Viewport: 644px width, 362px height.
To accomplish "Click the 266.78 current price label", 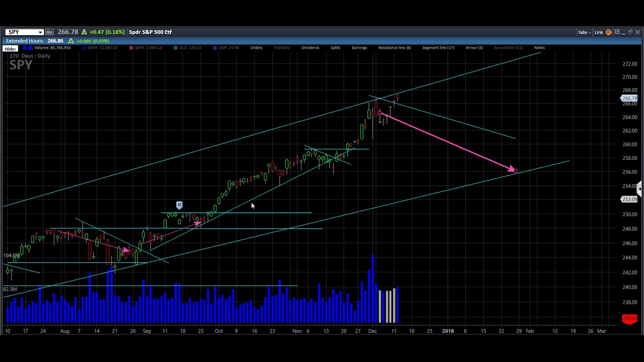I will click(629, 99).
